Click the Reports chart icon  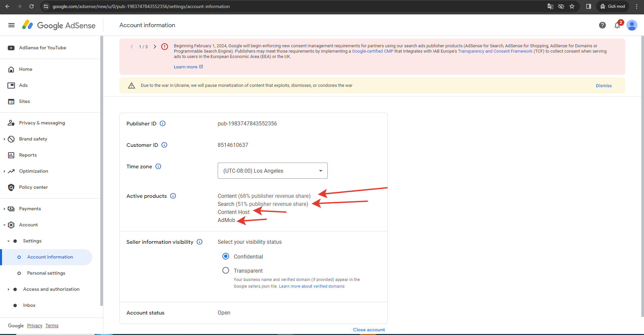click(11, 155)
